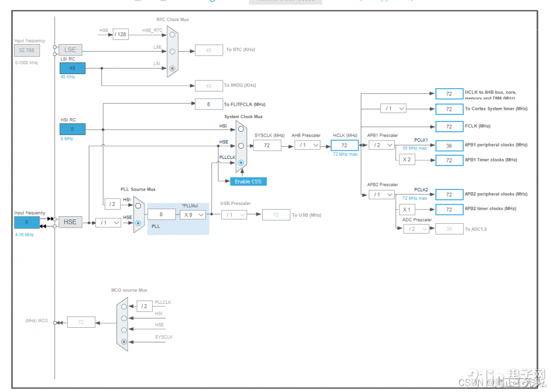The width and height of the screenshot is (551, 392).
Task: Click the HCLK to AHB bus value box
Action: [x=449, y=94]
